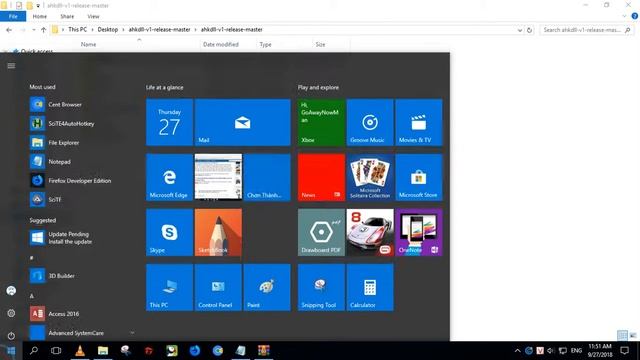Open the Power options button
This screenshot has width=640, height=360.
pos(11,336)
